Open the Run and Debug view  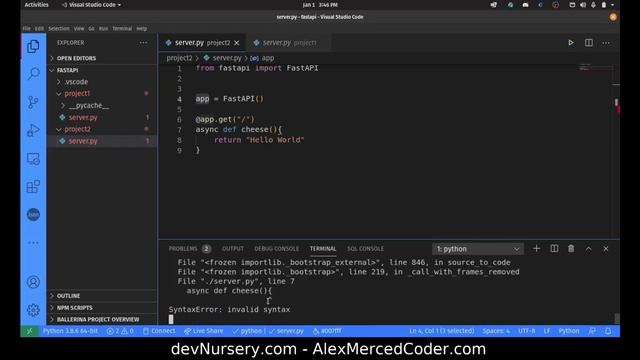coord(33,131)
